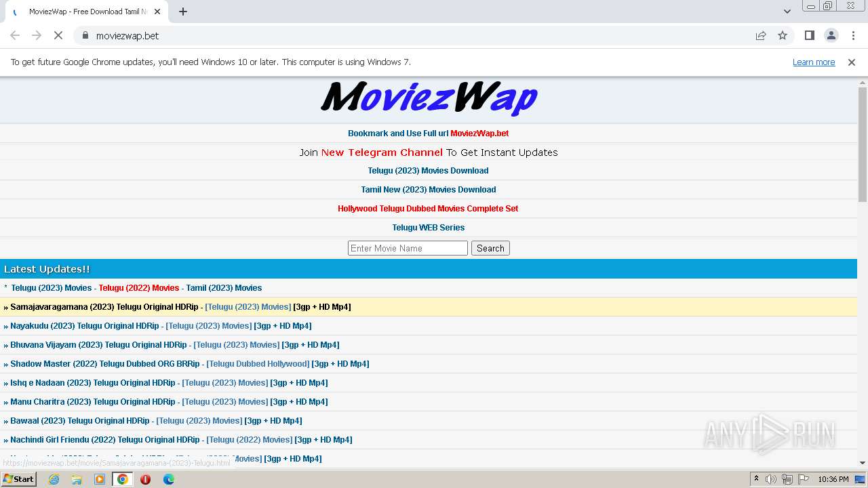Open Telugu (2023) Movies Download

(x=428, y=171)
